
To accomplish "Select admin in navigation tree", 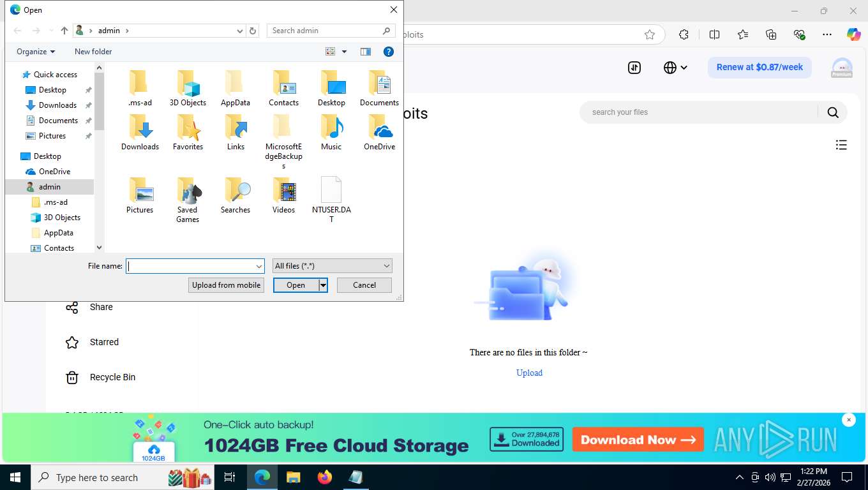I will (x=49, y=187).
